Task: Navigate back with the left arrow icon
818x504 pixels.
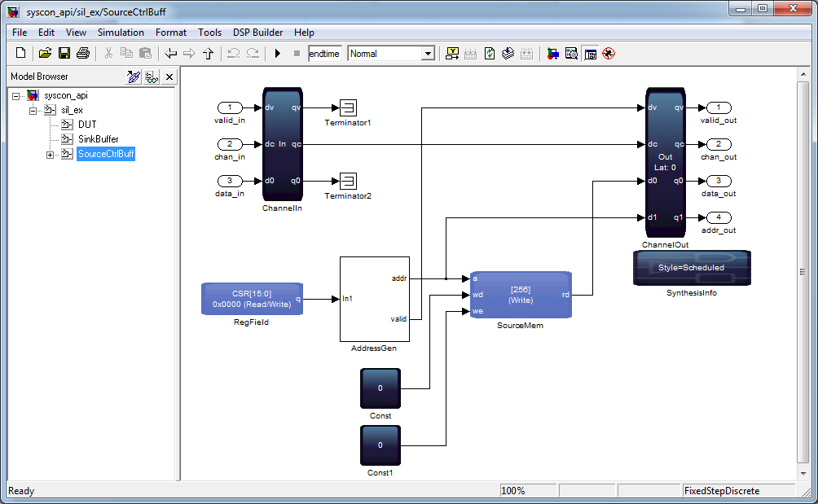Action: [170, 54]
